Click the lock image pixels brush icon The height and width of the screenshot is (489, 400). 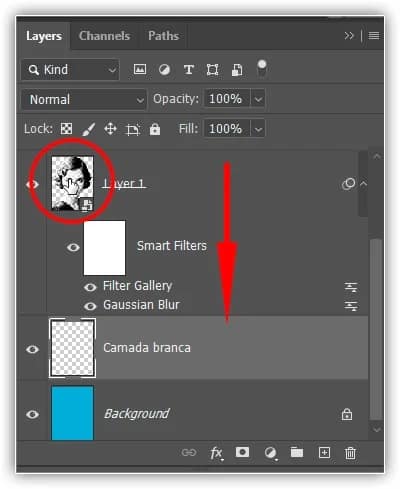point(88,129)
